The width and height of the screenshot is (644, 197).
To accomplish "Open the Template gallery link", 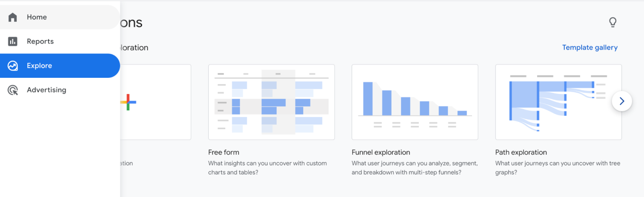I will point(589,48).
